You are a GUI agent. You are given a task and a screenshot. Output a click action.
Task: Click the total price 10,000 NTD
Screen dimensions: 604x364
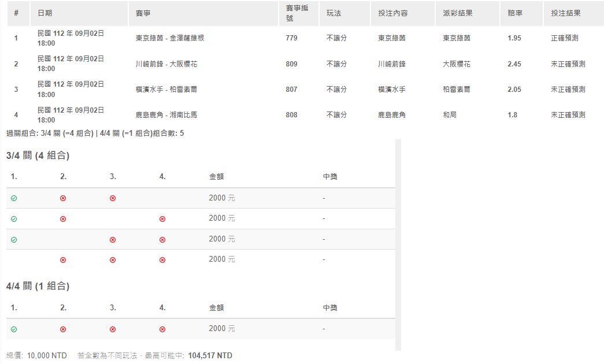point(47,355)
